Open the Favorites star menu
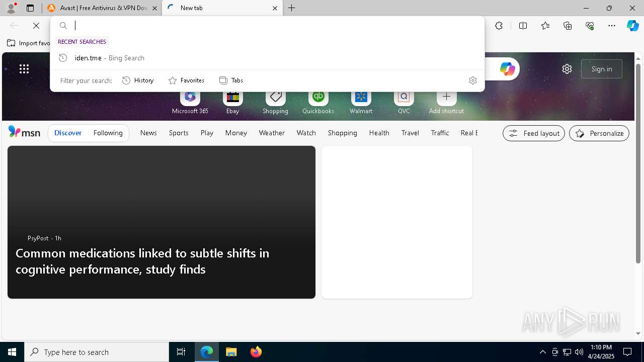644x362 pixels. coord(545,26)
